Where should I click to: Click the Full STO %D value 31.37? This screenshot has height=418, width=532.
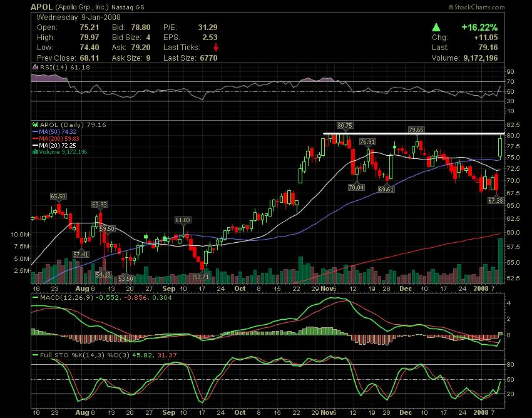[x=167, y=355]
